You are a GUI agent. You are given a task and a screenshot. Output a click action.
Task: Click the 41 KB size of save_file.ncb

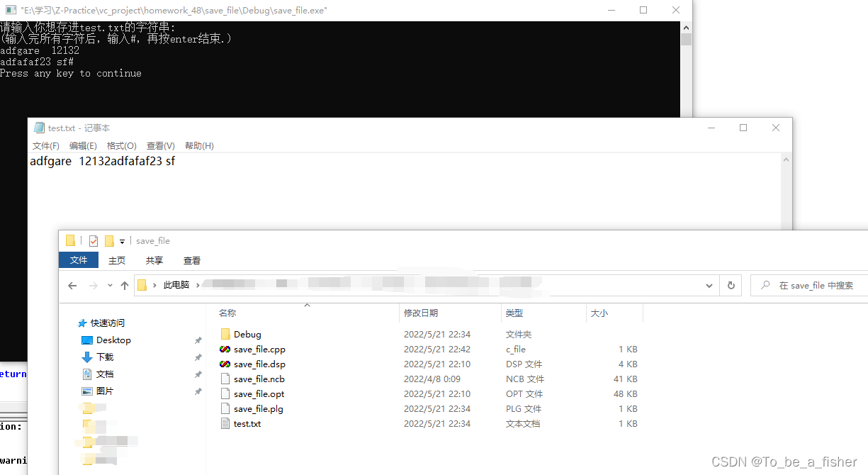(x=626, y=379)
